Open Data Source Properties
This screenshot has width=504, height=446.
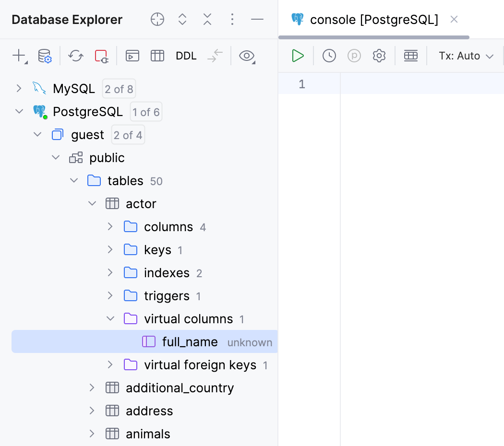click(x=45, y=56)
